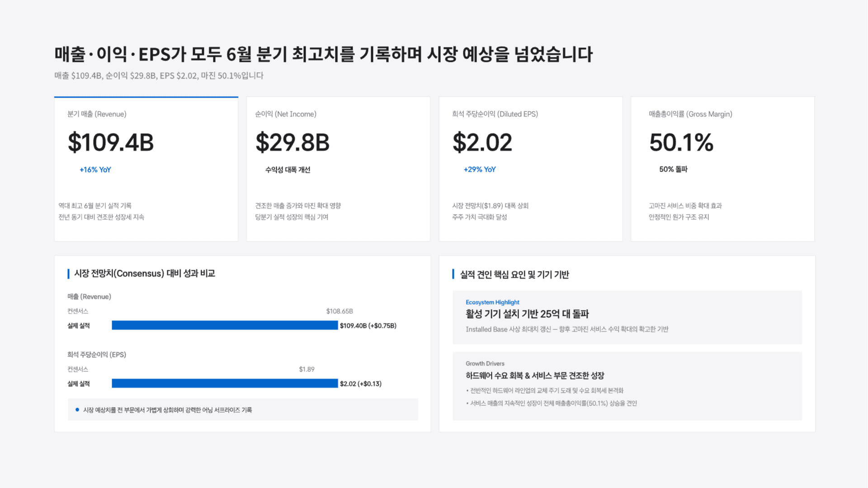
Task: Click the Growth Drivers label
Action: tap(485, 364)
